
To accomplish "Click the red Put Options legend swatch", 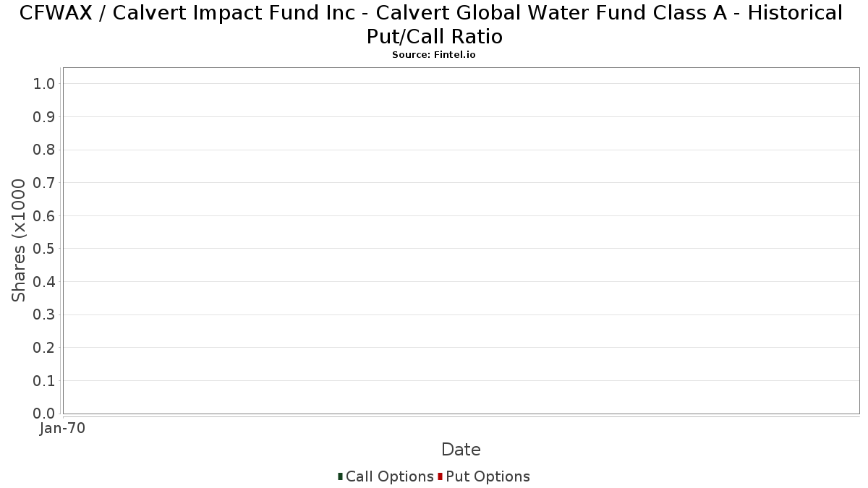I will tap(440, 476).
